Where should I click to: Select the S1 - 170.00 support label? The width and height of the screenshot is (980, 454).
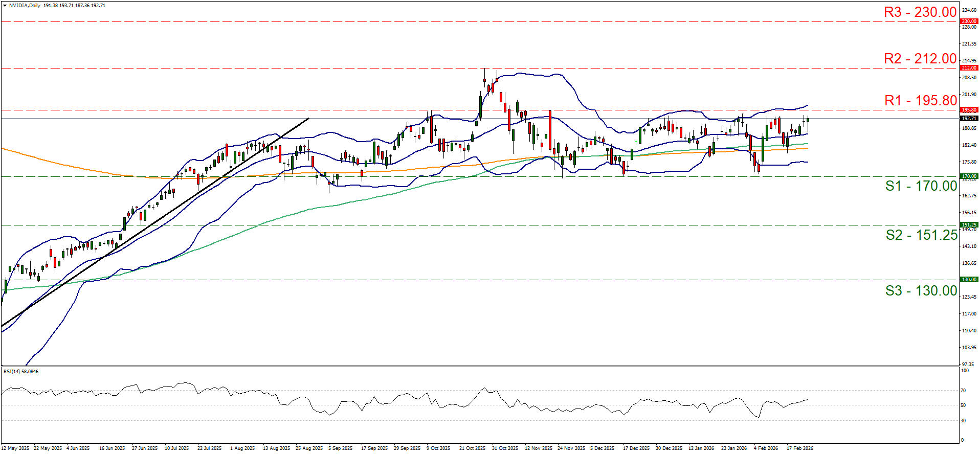[921, 186]
